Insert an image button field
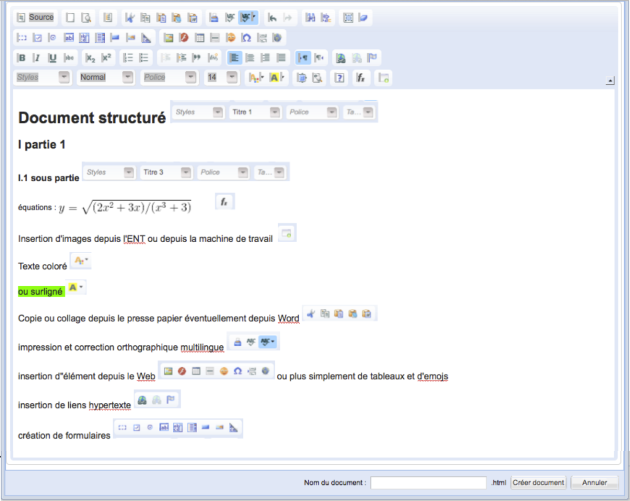630x501 pixels. pyautogui.click(x=131, y=38)
